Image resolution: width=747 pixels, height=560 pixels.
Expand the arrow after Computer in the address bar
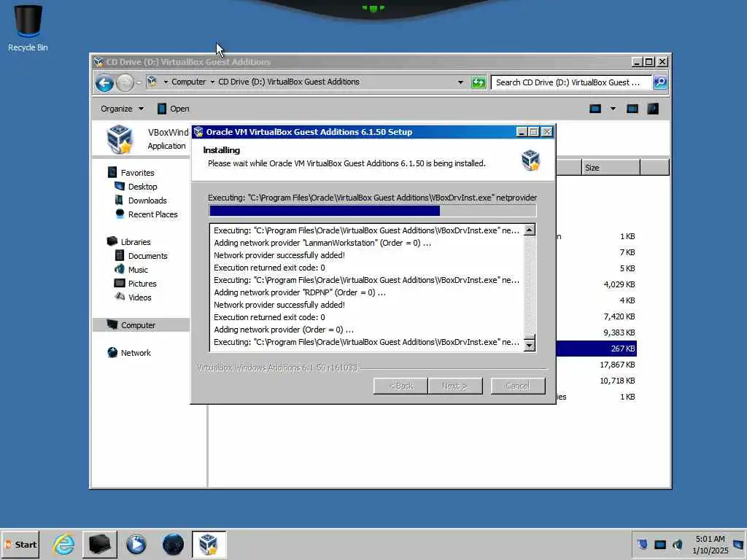(x=212, y=82)
